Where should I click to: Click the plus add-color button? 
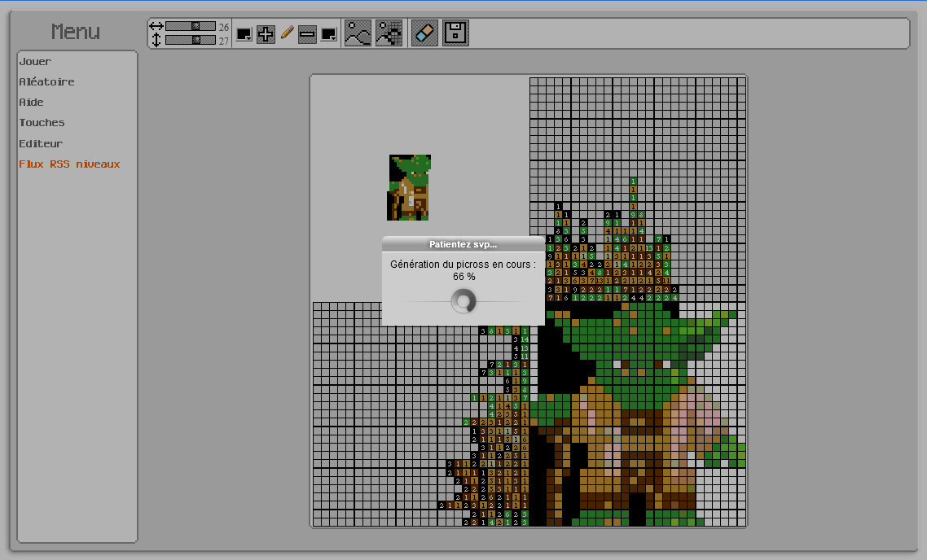(x=266, y=34)
